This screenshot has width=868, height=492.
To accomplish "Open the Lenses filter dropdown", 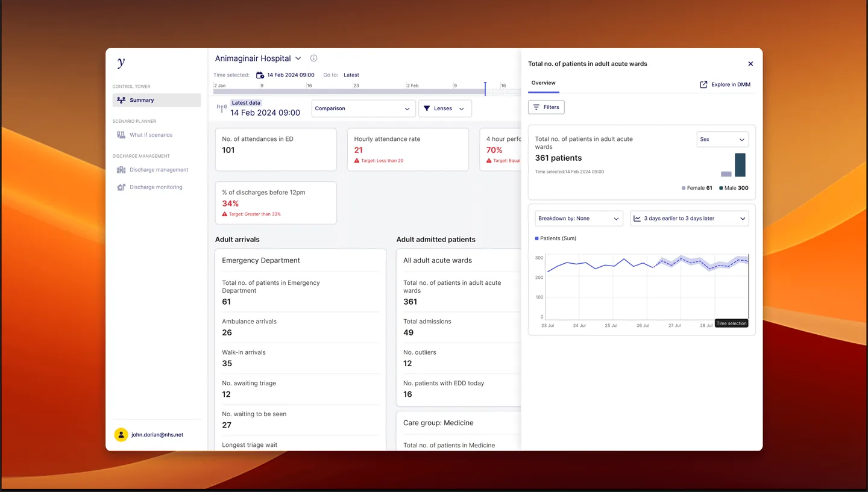I will [x=445, y=108].
